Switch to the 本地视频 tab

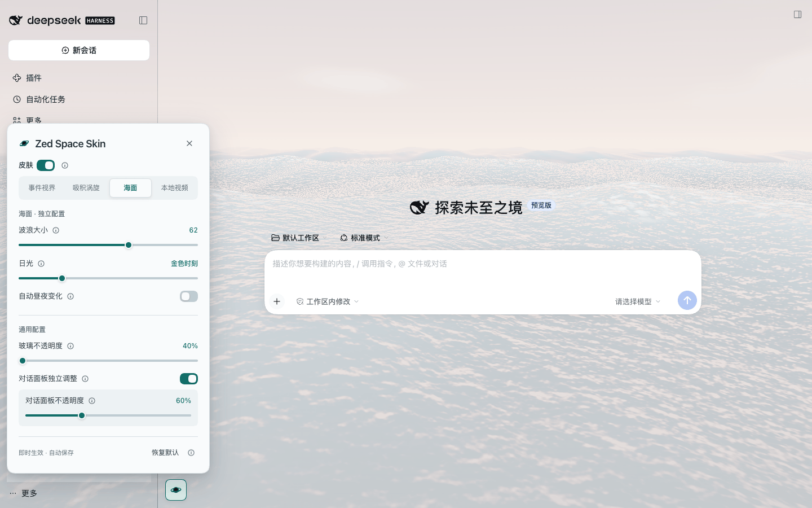pos(175,188)
